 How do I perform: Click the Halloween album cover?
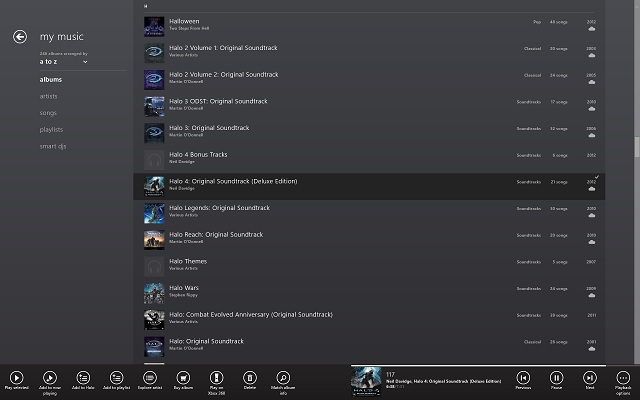click(x=154, y=27)
